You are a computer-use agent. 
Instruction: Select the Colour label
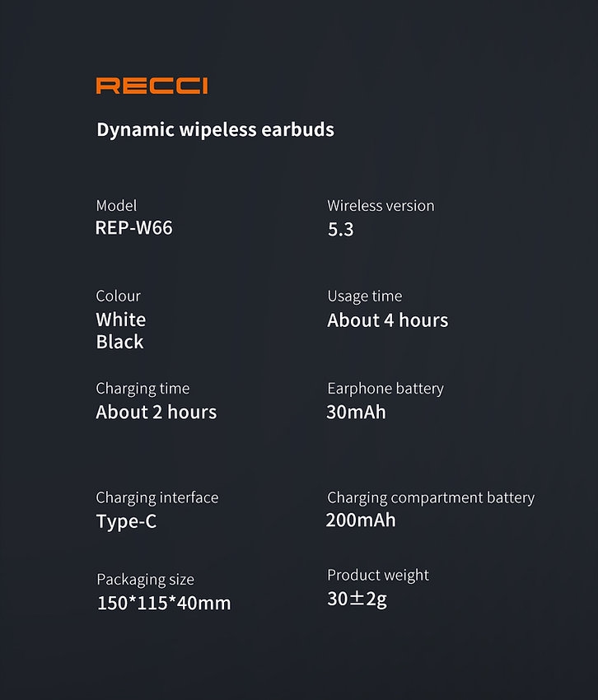(119, 296)
